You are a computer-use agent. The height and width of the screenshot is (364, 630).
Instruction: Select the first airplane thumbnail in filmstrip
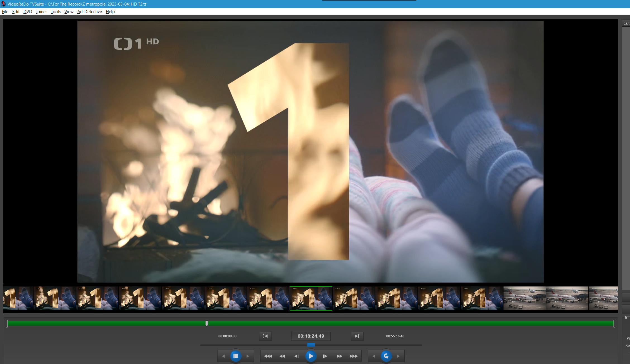[x=524, y=298]
